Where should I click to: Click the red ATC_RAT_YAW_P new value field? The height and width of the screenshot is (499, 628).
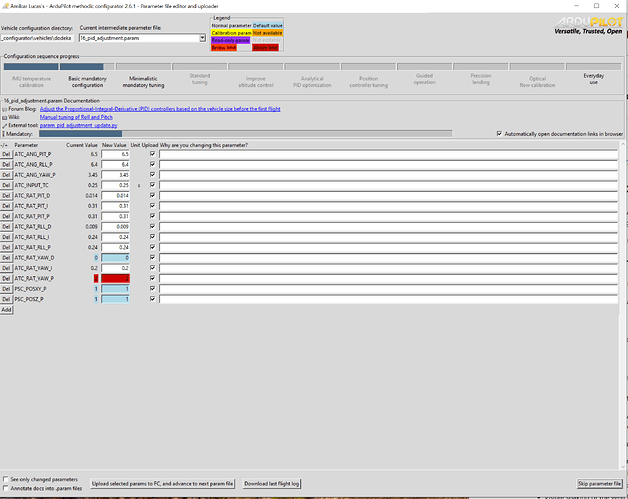tap(115, 278)
